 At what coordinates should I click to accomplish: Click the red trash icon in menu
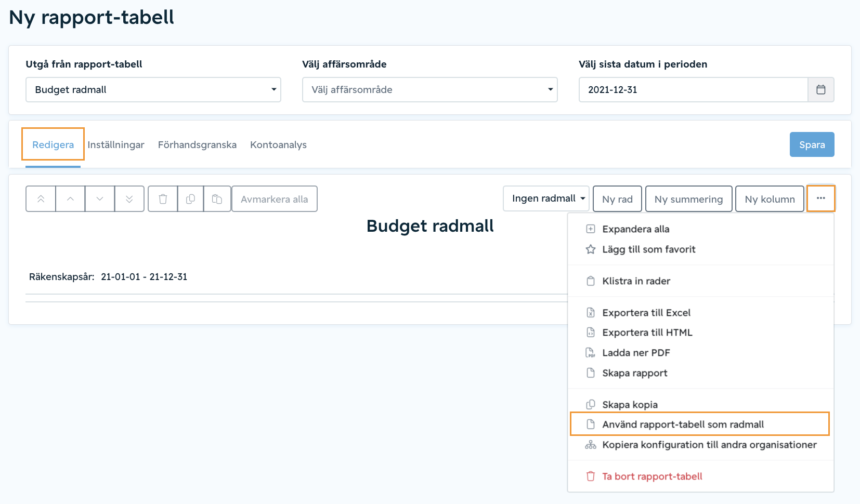pyautogui.click(x=591, y=476)
